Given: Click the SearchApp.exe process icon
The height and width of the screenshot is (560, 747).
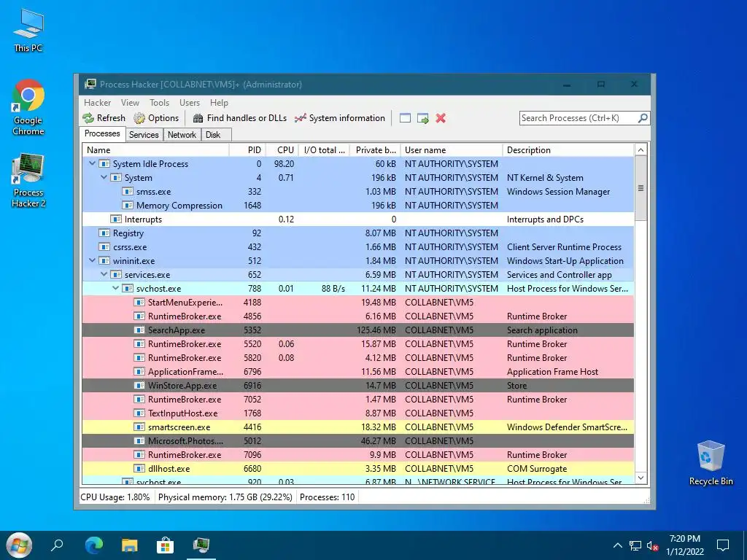Looking at the screenshot, I should tap(139, 330).
